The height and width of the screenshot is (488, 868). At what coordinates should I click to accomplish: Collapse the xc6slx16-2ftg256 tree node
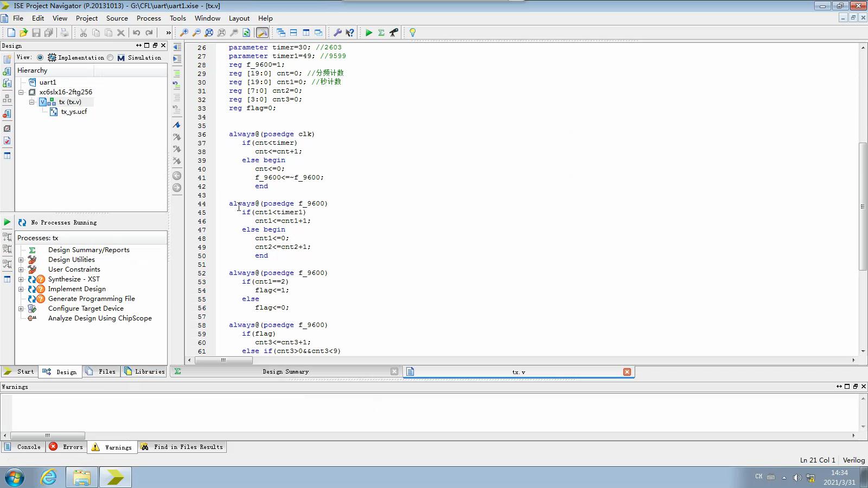[x=21, y=92]
